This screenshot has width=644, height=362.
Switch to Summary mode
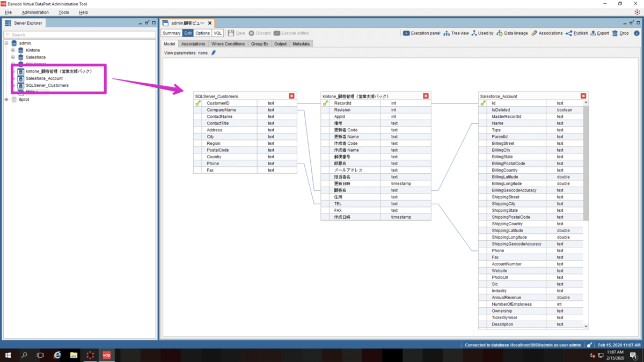(x=171, y=33)
